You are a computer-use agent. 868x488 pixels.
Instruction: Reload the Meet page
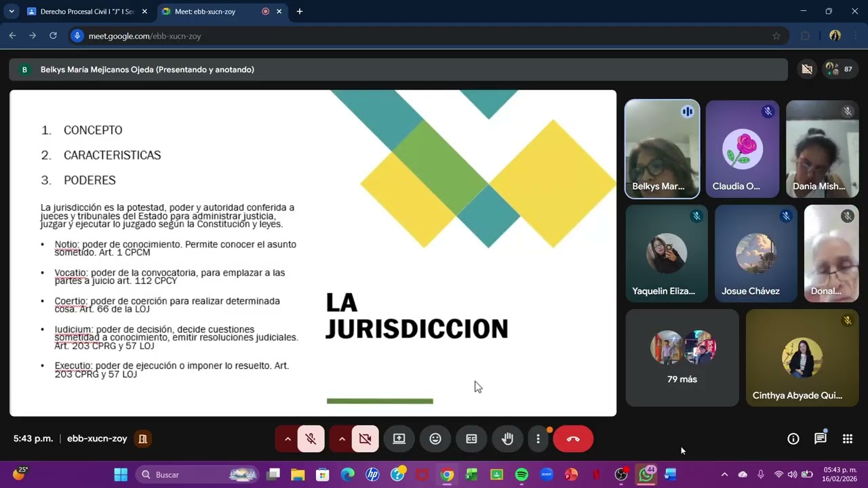[53, 36]
